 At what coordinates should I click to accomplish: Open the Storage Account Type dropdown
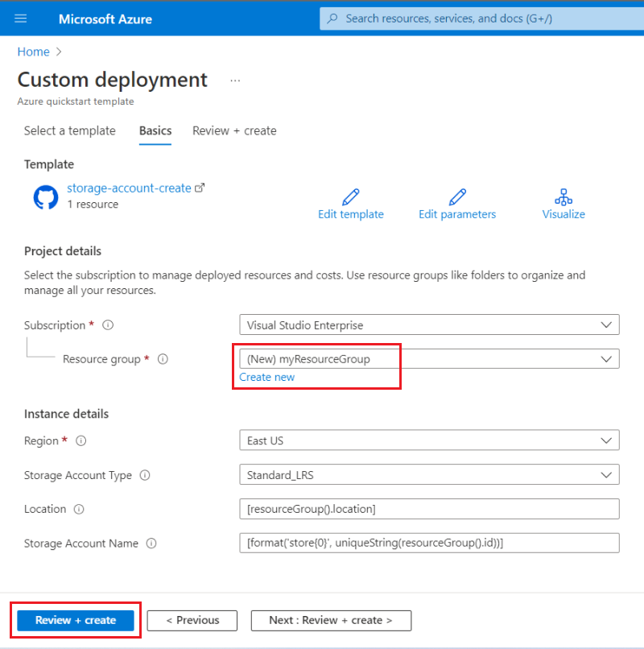[x=429, y=475]
